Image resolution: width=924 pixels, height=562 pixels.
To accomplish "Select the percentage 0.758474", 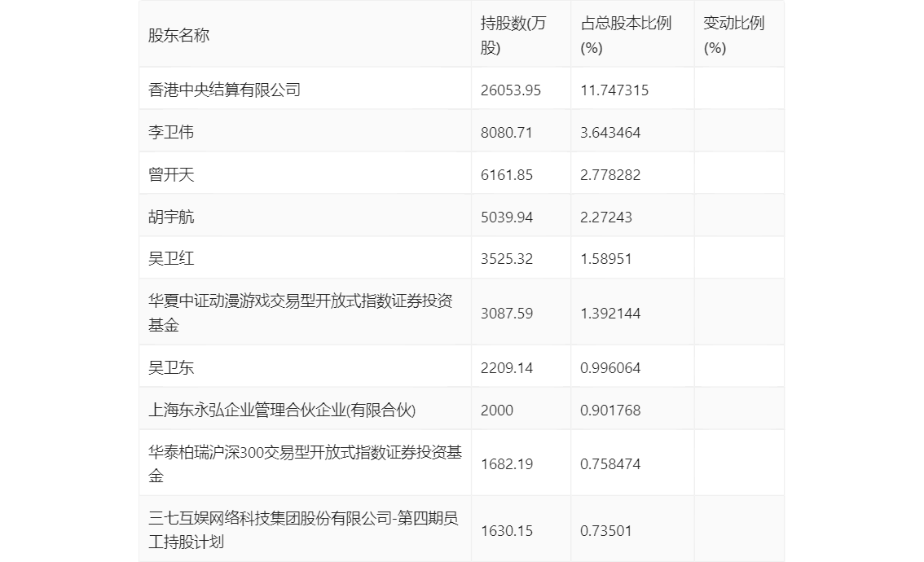I will tap(610, 464).
